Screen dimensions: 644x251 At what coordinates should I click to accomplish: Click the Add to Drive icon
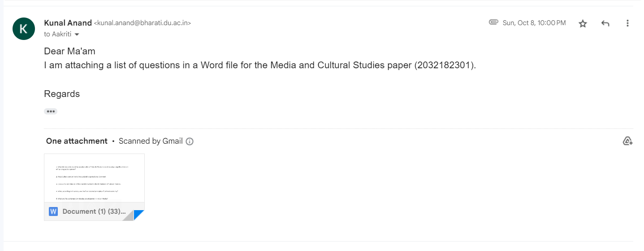pos(627,141)
